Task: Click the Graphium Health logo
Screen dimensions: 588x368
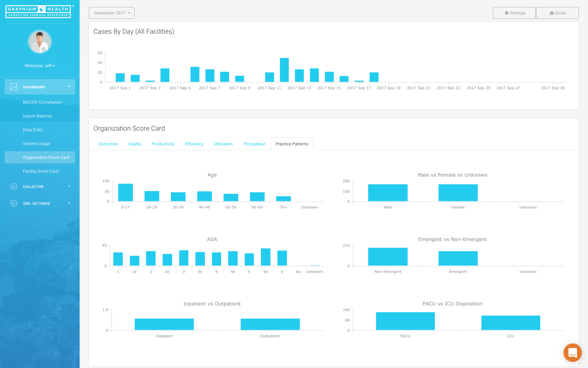Action: (38, 12)
